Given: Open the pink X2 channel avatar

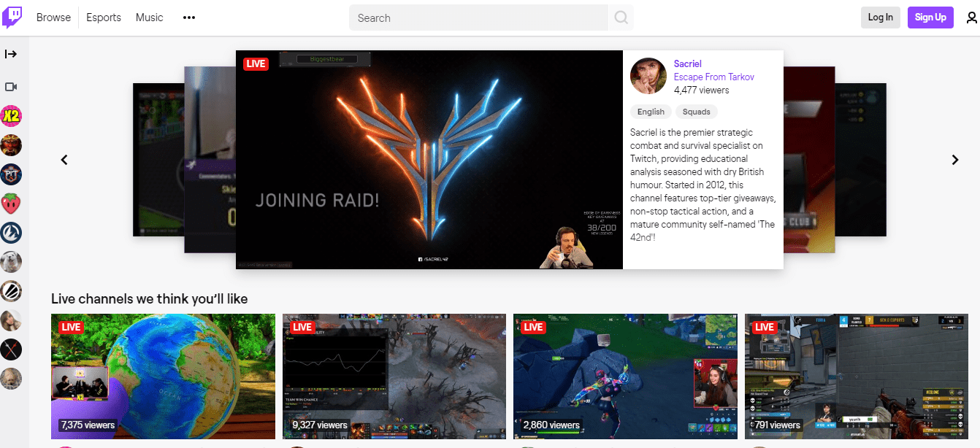Looking at the screenshot, I should click(11, 115).
